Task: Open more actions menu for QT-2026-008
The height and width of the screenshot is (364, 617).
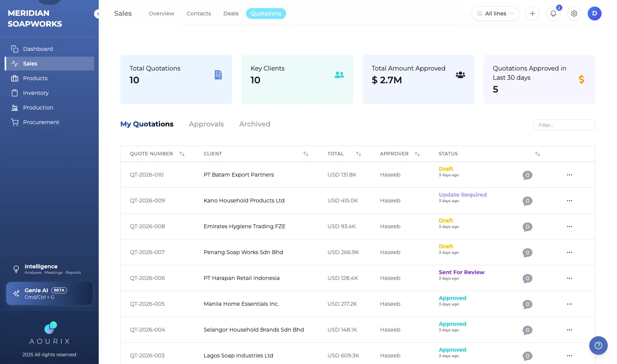Action: (570, 226)
